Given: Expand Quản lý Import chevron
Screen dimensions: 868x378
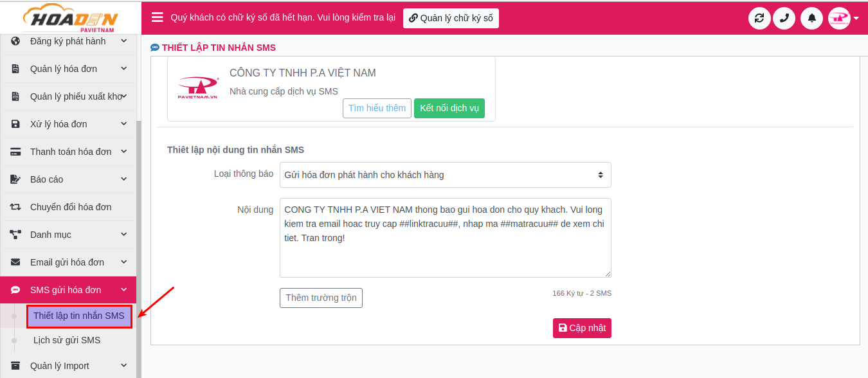Looking at the screenshot, I should pos(124,365).
